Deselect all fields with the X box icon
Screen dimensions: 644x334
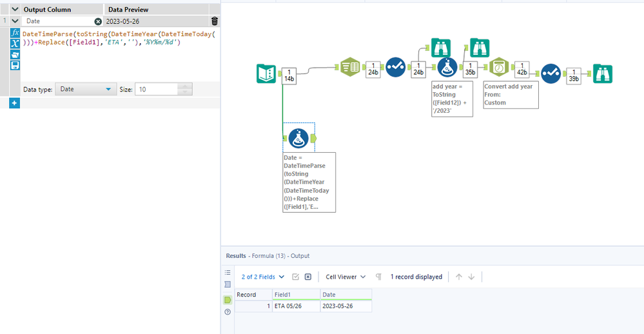[x=308, y=277]
